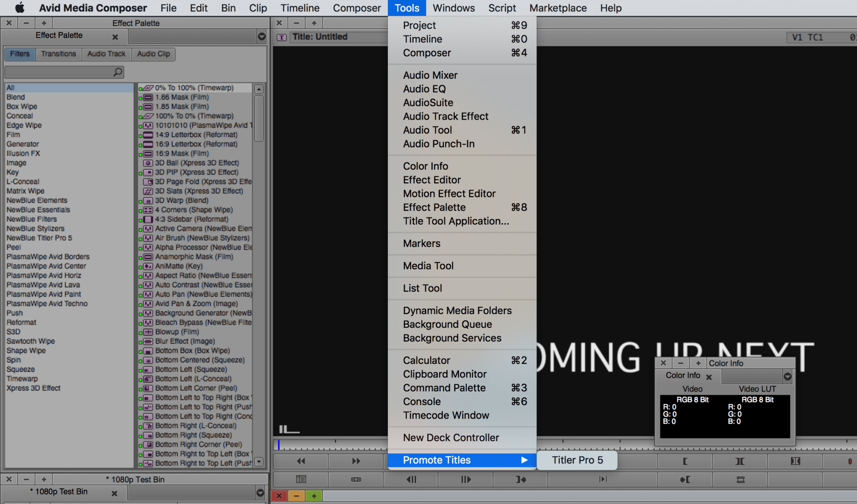Open the Fast Menu list icon below monitor
Image resolution: width=857 pixels, height=504 pixels.
[301, 479]
